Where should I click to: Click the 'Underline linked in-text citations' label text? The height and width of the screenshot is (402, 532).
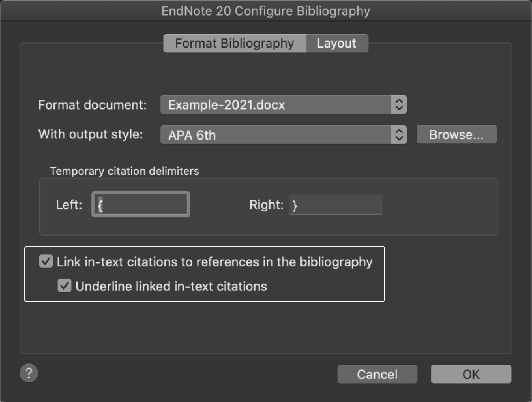pos(171,287)
